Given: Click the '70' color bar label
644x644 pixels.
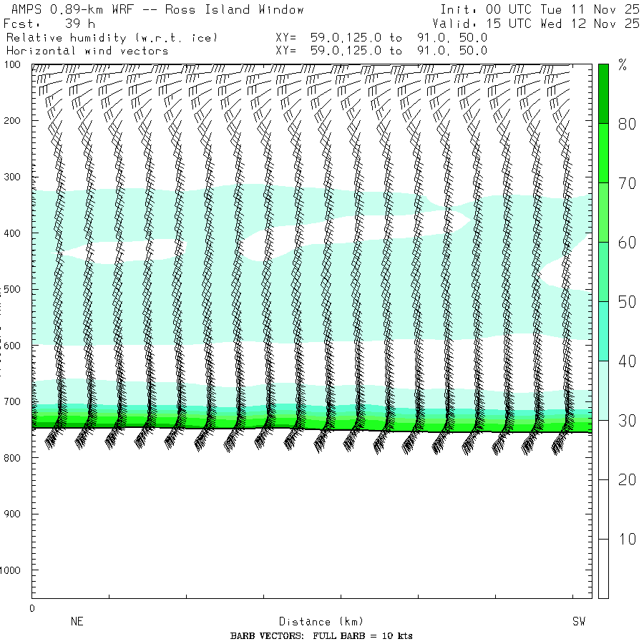Looking at the screenshot, I should (627, 183).
